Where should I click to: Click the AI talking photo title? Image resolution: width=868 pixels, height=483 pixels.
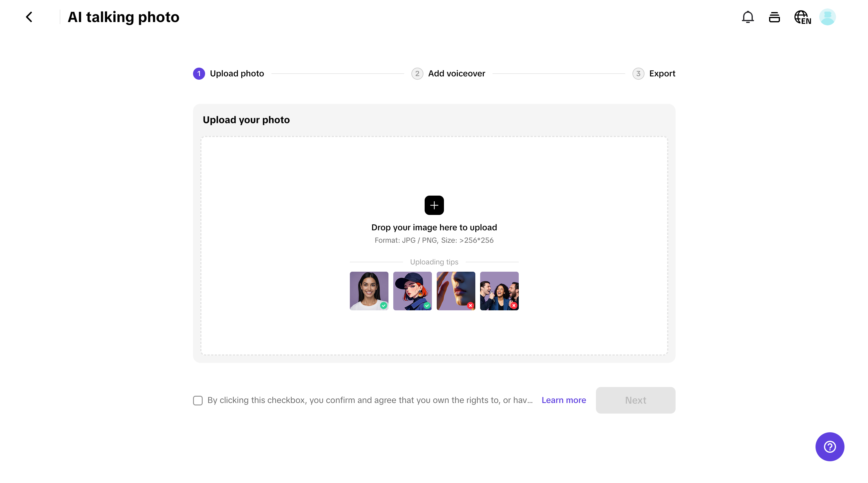(x=123, y=17)
